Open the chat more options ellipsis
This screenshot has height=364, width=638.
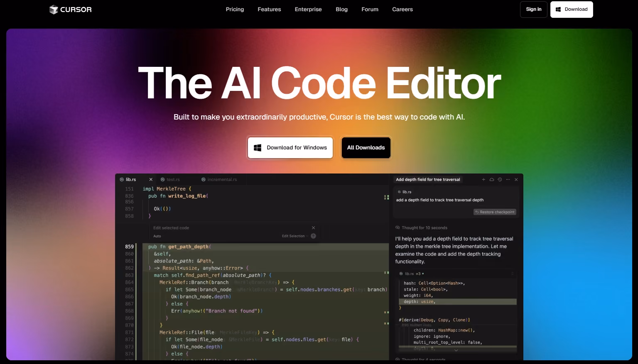point(508,180)
